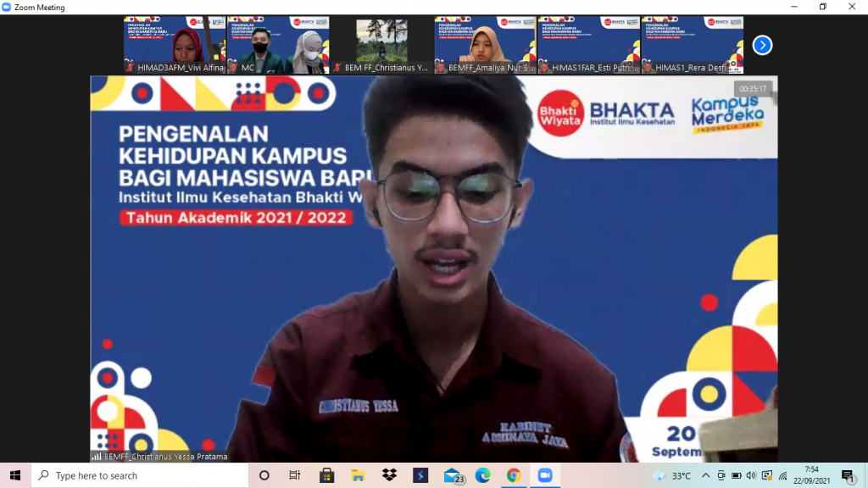The height and width of the screenshot is (488, 868).
Task: Open Dropbox from taskbar
Action: click(x=389, y=475)
